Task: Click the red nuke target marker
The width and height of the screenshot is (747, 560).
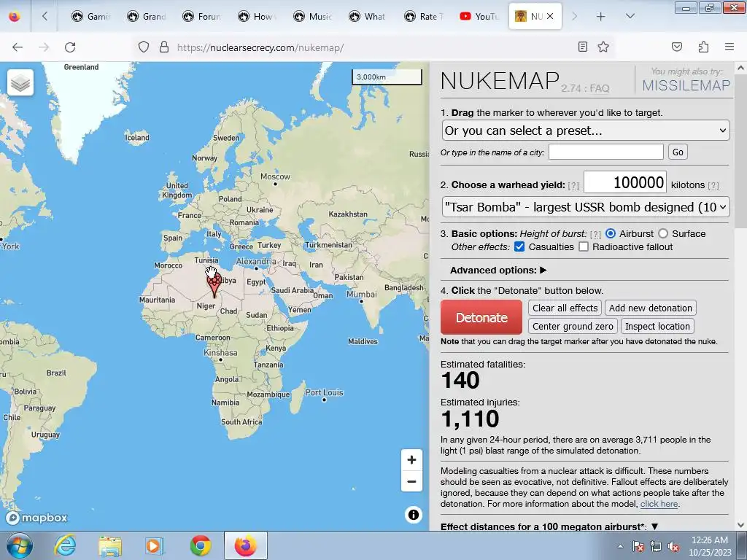Action: (x=214, y=284)
